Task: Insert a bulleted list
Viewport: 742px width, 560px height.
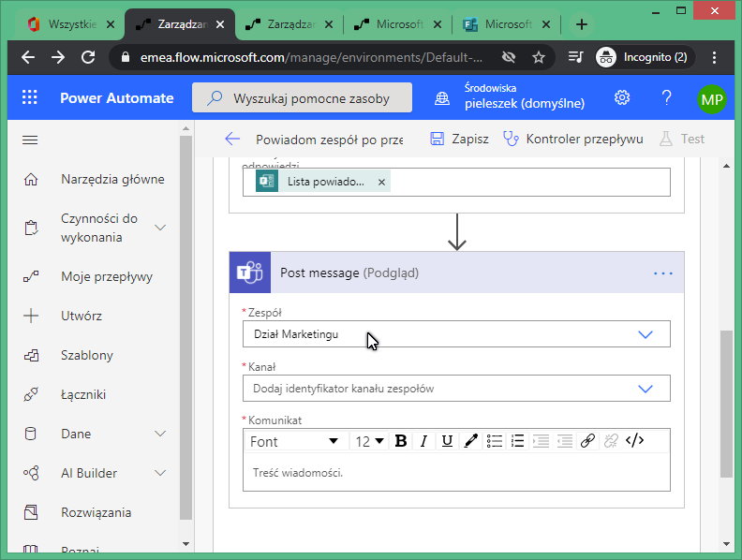Action: 495,441
